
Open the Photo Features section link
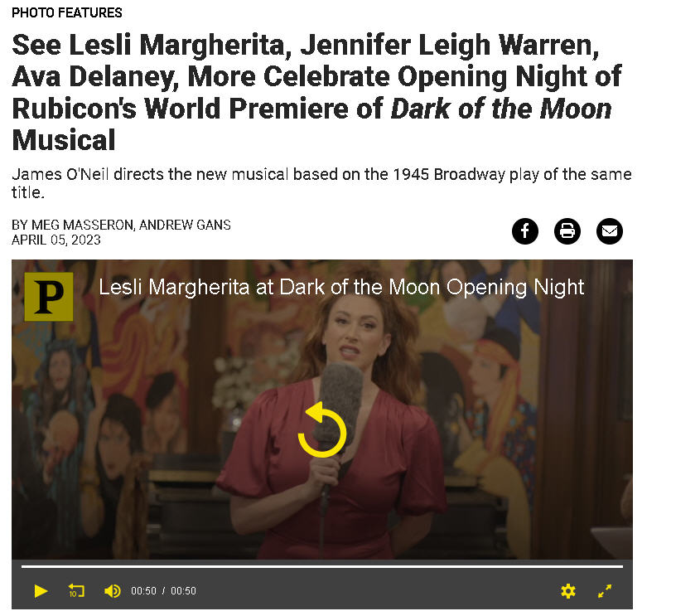click(67, 13)
